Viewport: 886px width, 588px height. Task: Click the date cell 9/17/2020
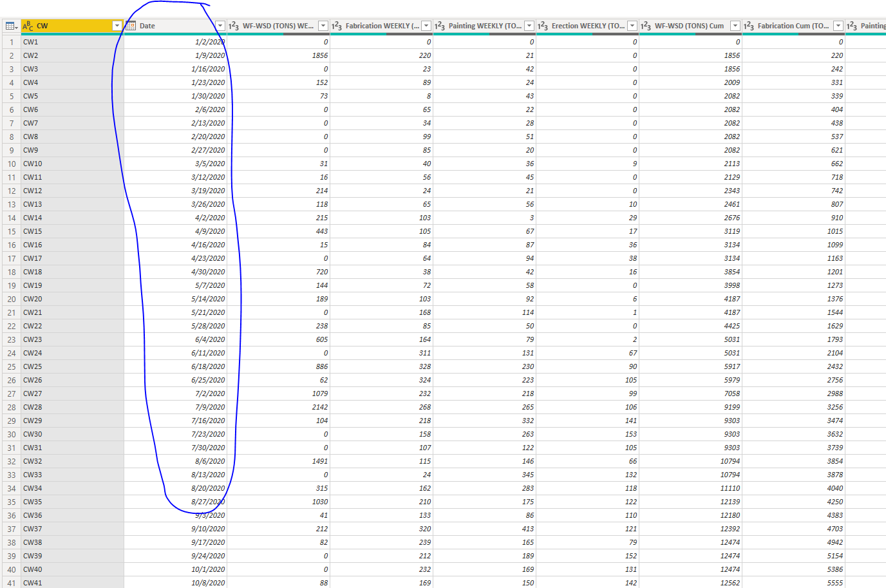tap(175, 542)
